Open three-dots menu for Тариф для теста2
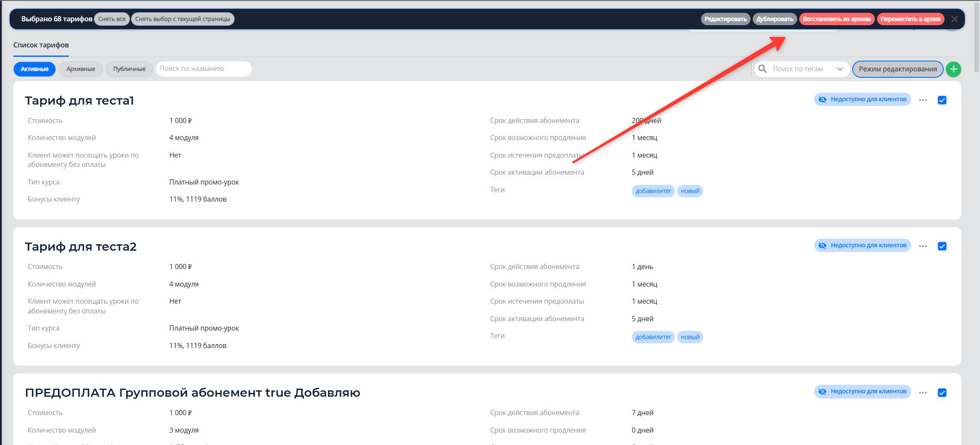 click(923, 246)
